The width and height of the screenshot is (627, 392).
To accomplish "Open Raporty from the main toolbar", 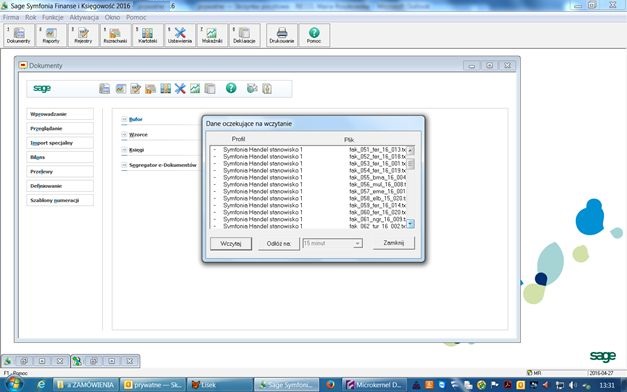I will 51,35.
